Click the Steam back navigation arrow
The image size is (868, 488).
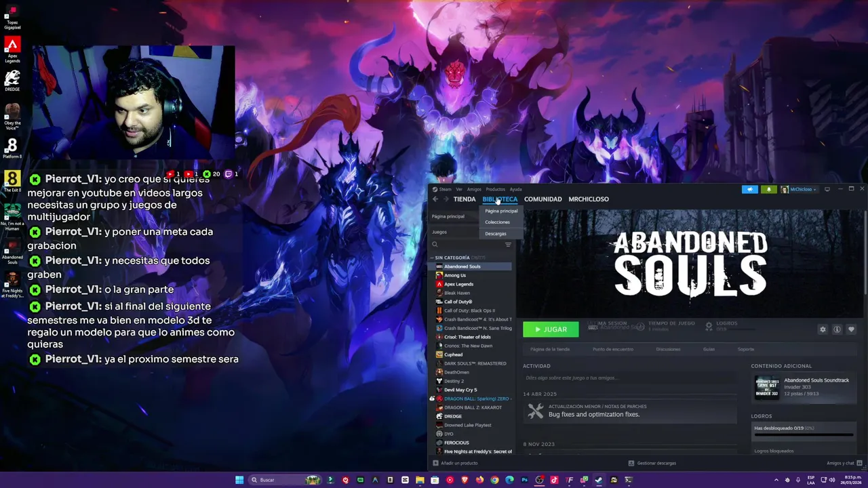pyautogui.click(x=435, y=199)
